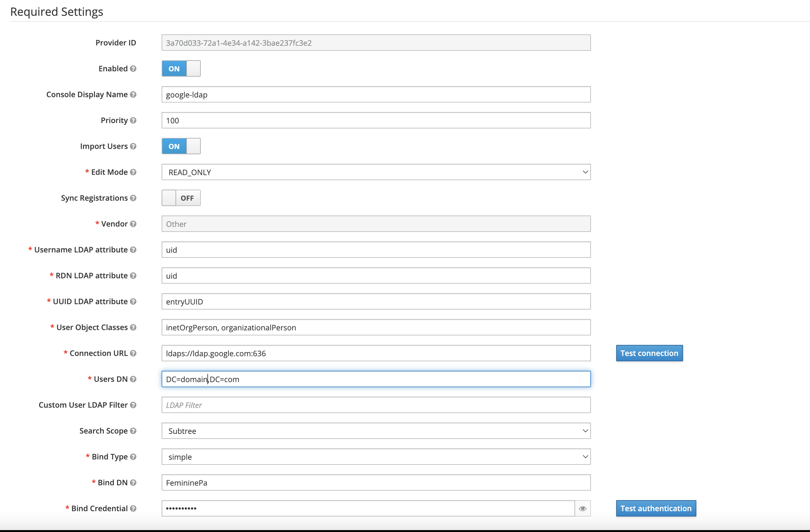Image resolution: width=810 pixels, height=532 pixels.
Task: Open help tooltip for Console Display Name
Action: tap(133, 95)
